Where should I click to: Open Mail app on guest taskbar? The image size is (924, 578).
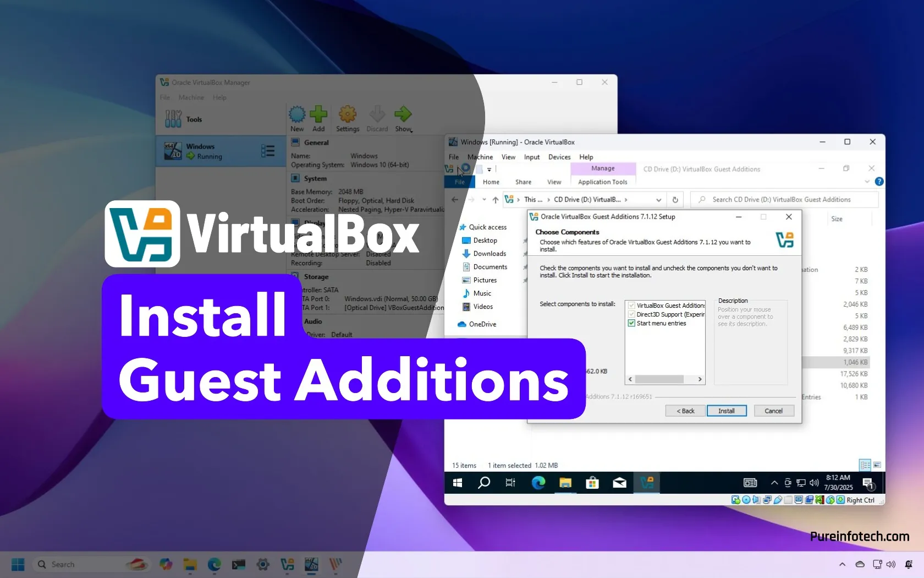(x=619, y=483)
